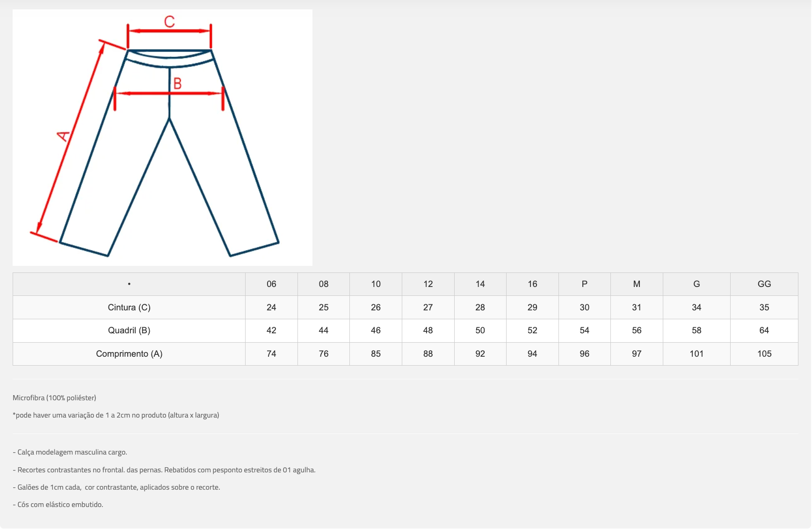
Task: Click Quadril value '46' for size 10
Action: (376, 331)
